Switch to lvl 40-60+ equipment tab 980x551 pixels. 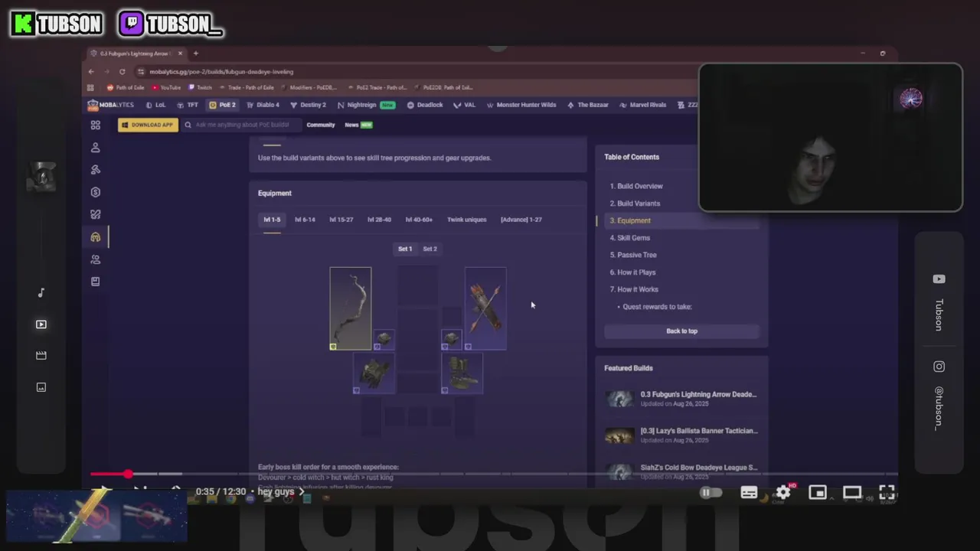pyautogui.click(x=419, y=220)
